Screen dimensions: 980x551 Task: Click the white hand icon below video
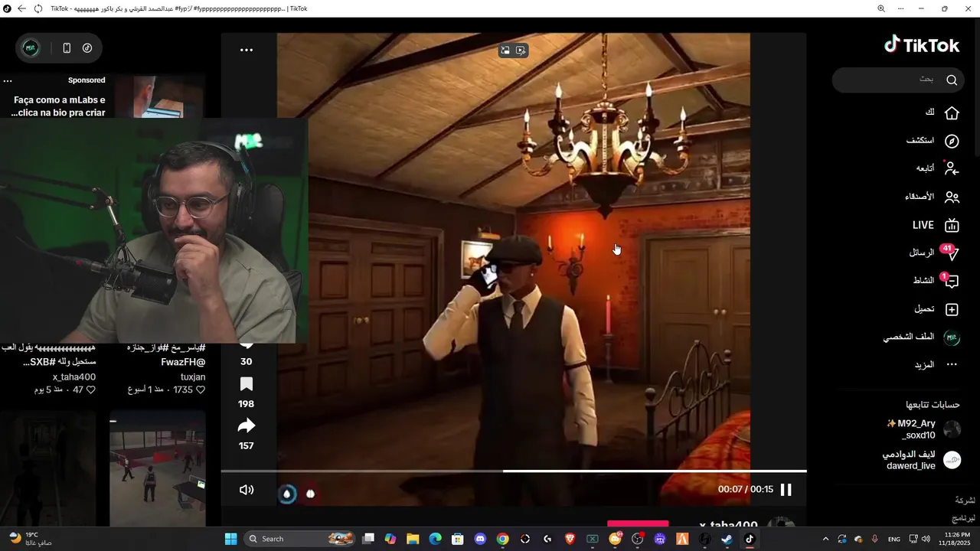pos(310,494)
